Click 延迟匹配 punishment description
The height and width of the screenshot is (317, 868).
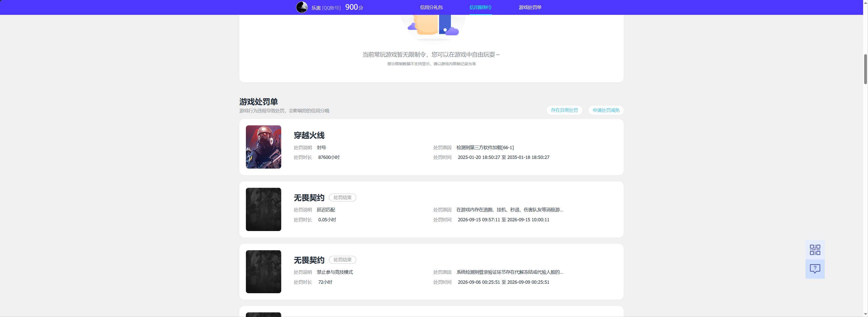326,210
